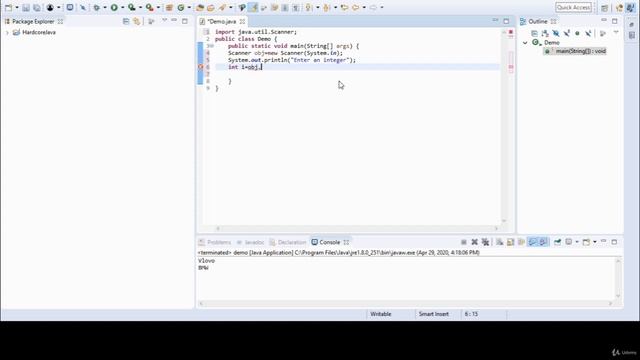Switch to the Problems tab
The width and height of the screenshot is (640, 360).
[x=215, y=242]
